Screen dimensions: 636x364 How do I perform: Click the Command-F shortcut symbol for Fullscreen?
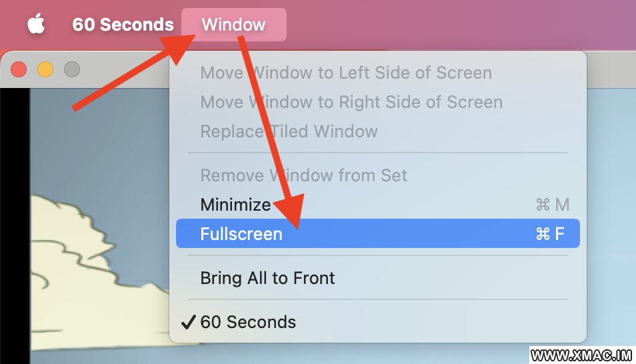tap(549, 234)
